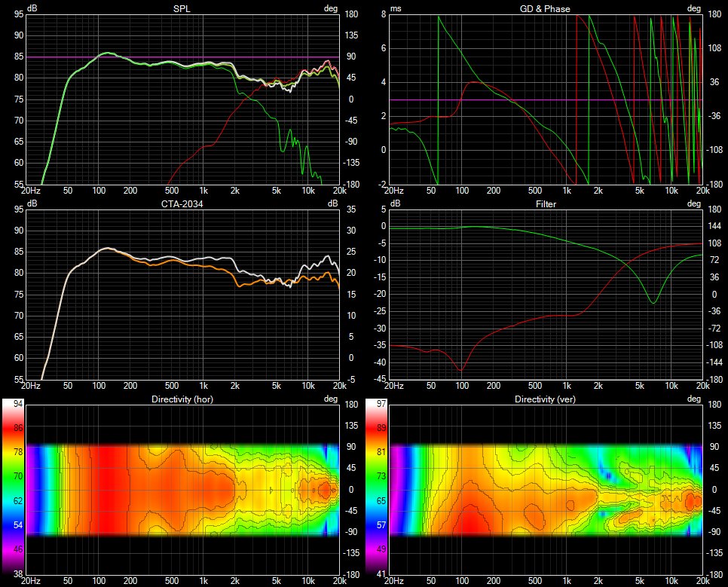Click the deg unit label on SPL chart
The image size is (728, 587).
pyautogui.click(x=331, y=8)
